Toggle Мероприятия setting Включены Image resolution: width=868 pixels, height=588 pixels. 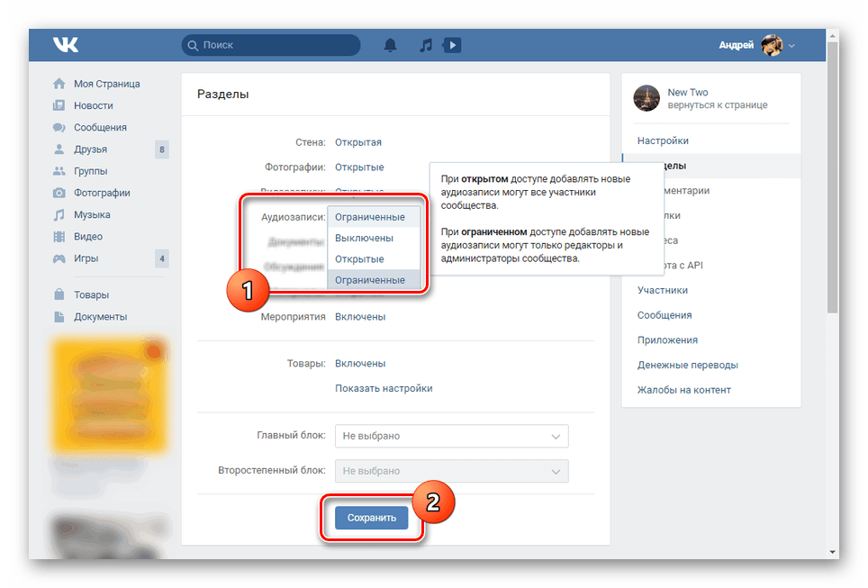point(360,317)
